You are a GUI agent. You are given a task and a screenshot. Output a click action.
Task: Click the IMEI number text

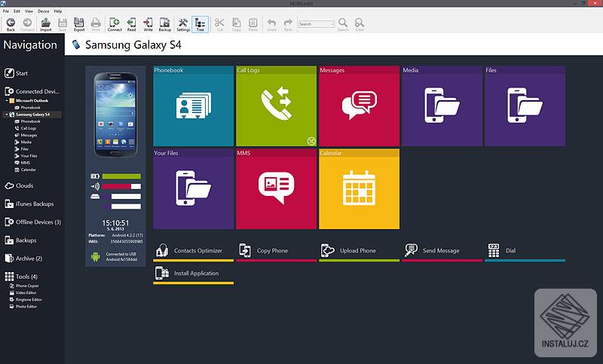click(x=127, y=242)
